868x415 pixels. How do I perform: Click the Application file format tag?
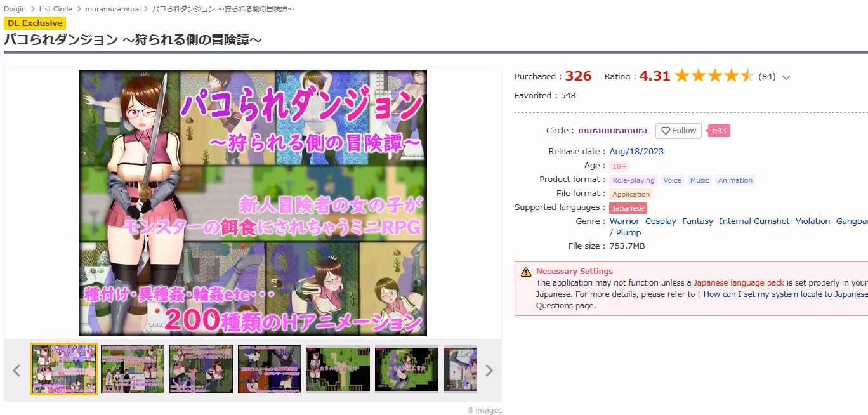pyautogui.click(x=631, y=194)
